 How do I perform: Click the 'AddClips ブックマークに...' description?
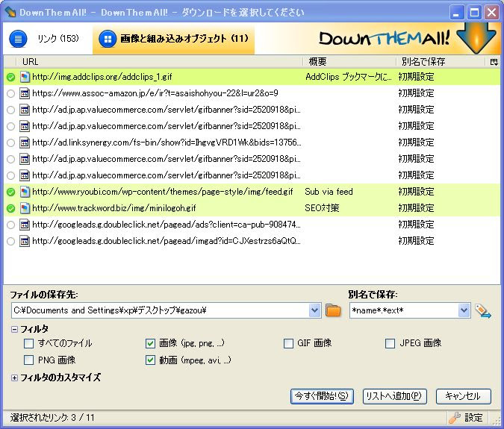(349, 77)
